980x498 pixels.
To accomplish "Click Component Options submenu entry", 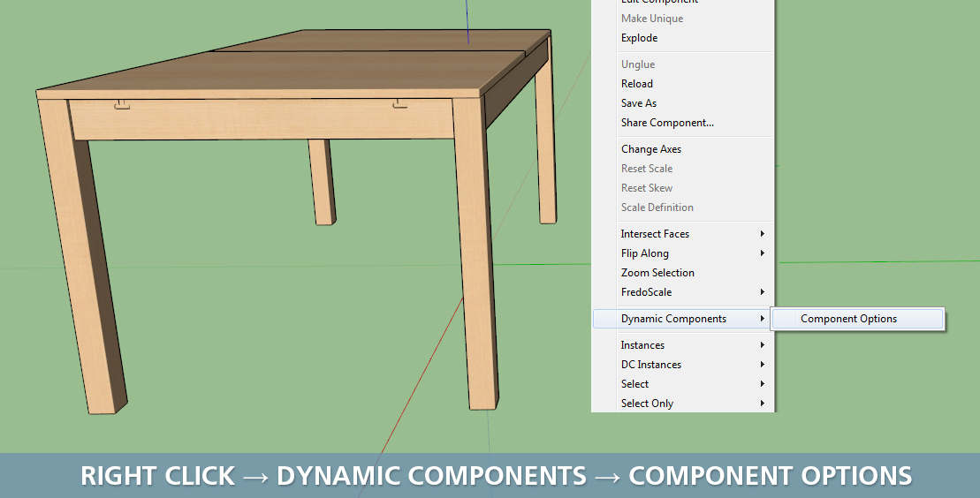I will click(857, 319).
